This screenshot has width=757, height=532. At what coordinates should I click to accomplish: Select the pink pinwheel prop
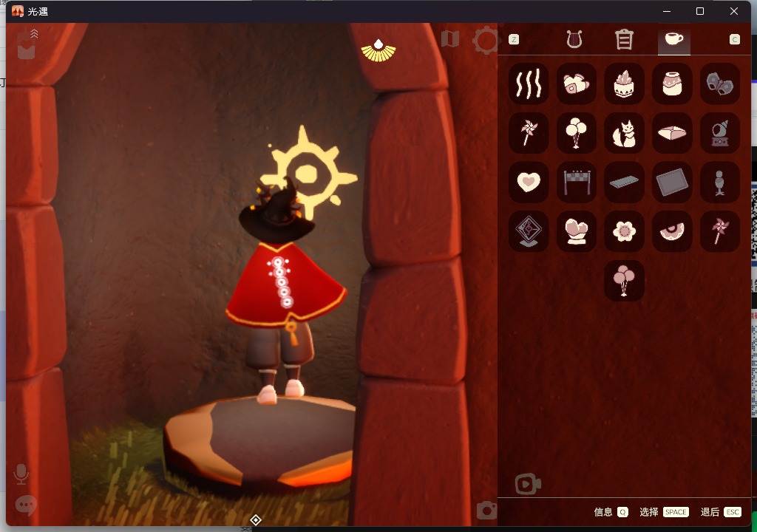(x=720, y=231)
